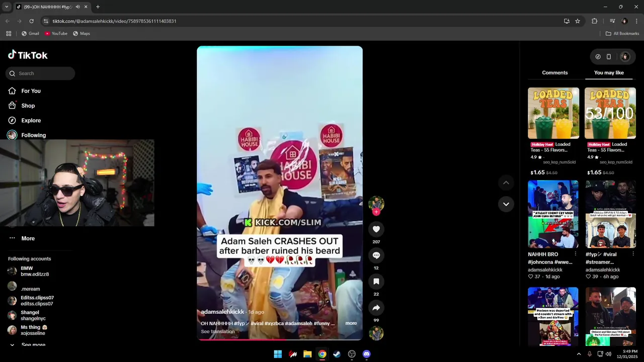Open the .mereaм following account
The image size is (644, 362).
[24, 287]
